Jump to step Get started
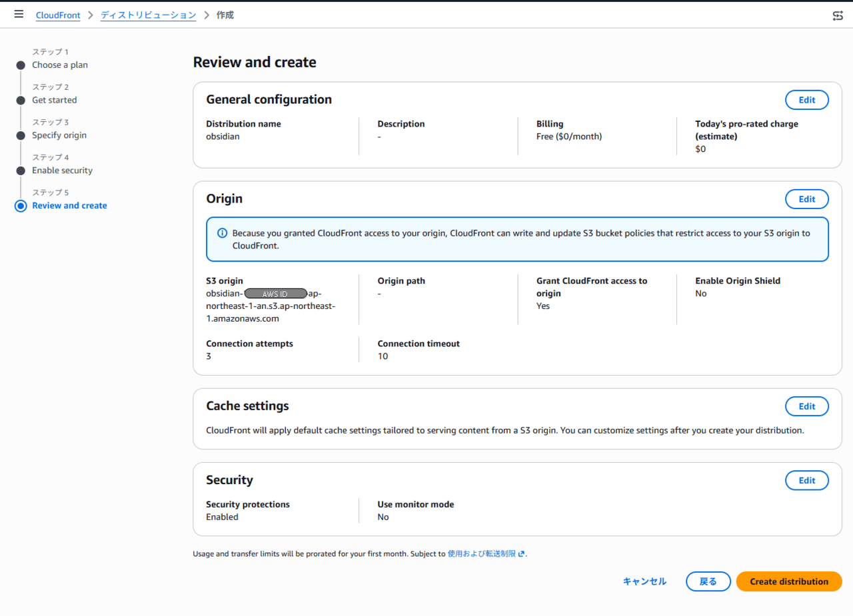The image size is (853, 616). [55, 100]
